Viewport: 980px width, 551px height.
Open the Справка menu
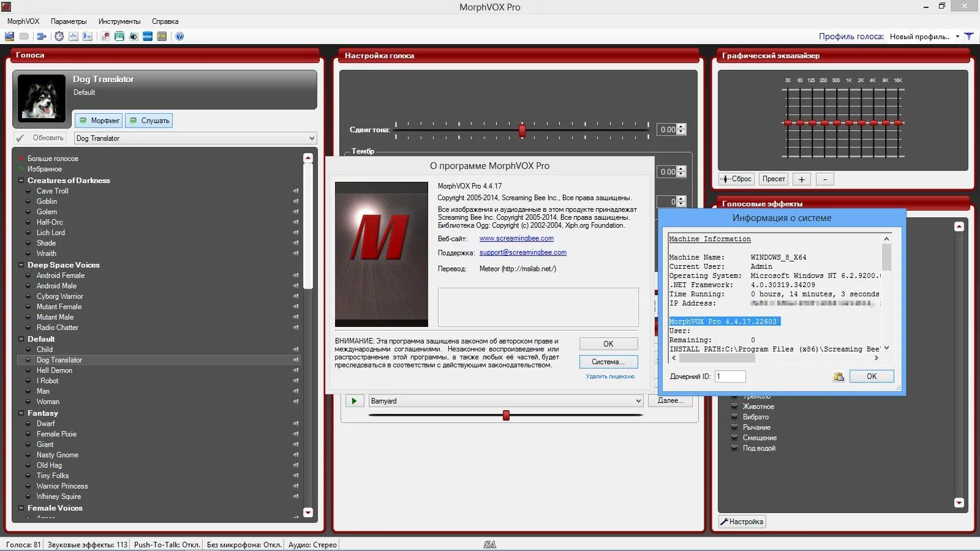pyautogui.click(x=165, y=21)
